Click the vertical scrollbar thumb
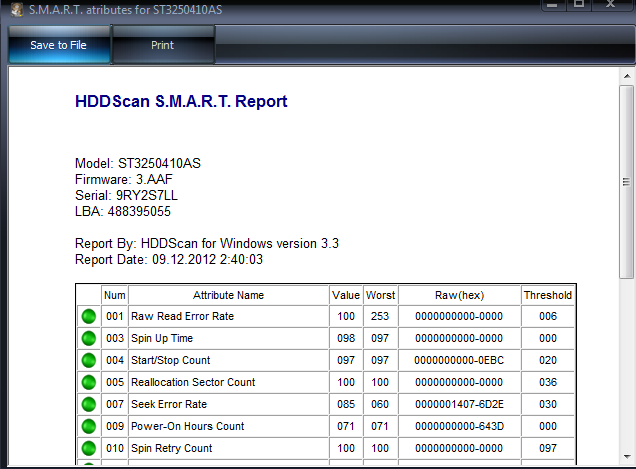Viewport: 636px width, 469px height. 627,181
